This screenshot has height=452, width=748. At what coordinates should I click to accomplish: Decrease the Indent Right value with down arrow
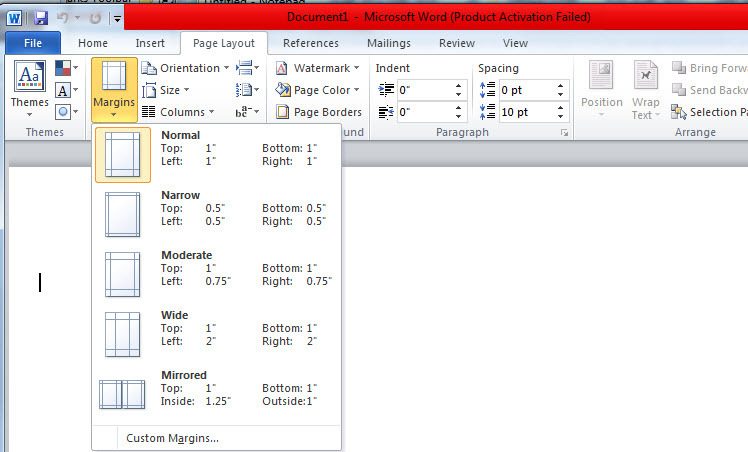pyautogui.click(x=458, y=116)
